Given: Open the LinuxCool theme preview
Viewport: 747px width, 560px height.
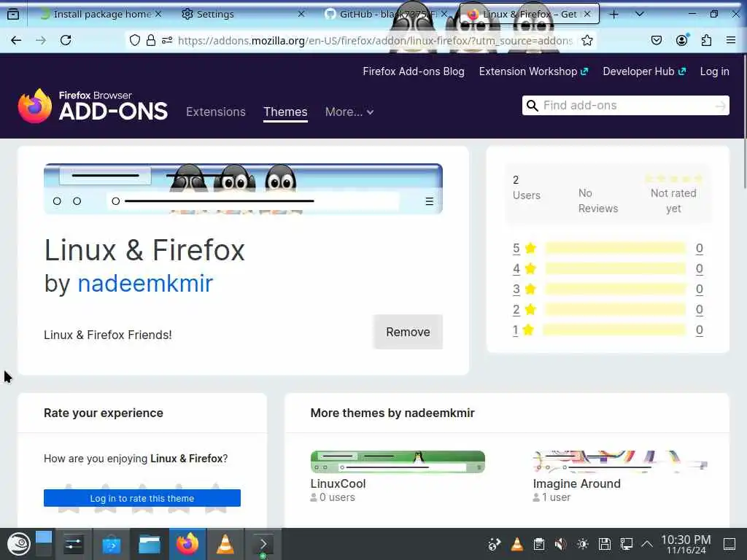Looking at the screenshot, I should pos(398,462).
